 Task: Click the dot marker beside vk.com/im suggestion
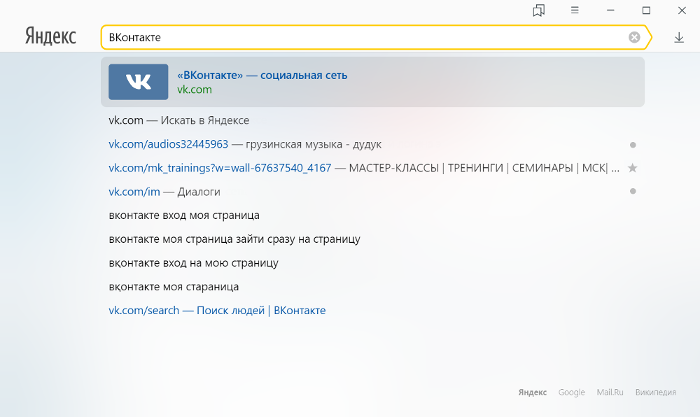(x=633, y=191)
